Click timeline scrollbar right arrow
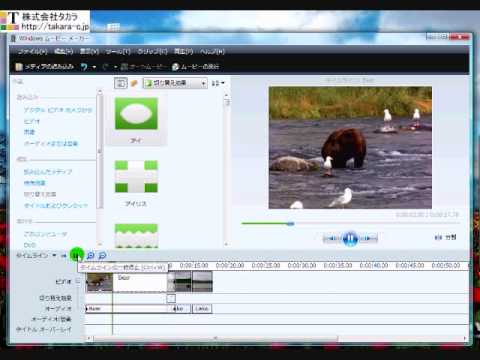Viewport: 480px width, 360px height. (465, 338)
